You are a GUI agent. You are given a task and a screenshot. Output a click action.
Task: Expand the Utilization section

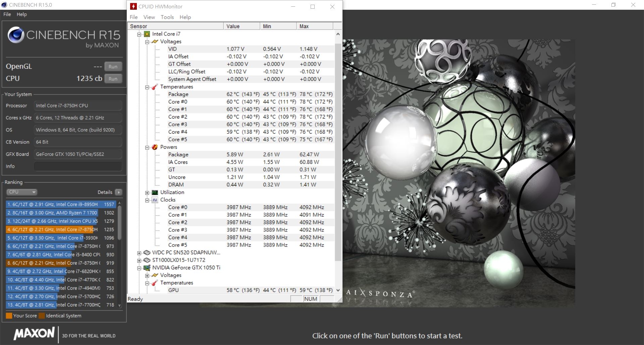click(x=147, y=193)
